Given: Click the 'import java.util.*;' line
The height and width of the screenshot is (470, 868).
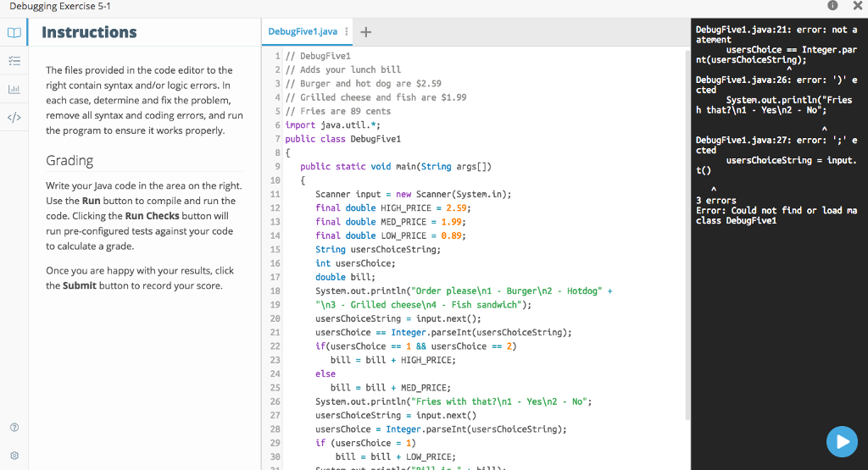Looking at the screenshot, I should 332,125.
